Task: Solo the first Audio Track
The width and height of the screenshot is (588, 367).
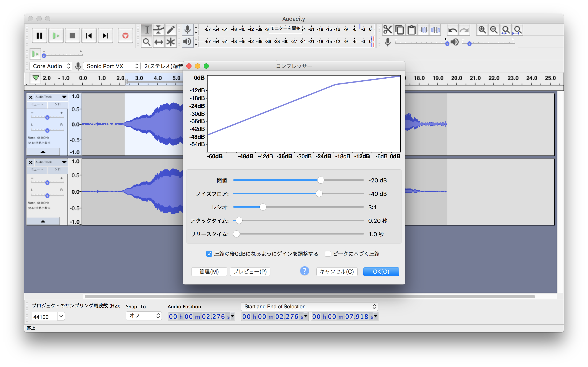Action: pos(58,104)
